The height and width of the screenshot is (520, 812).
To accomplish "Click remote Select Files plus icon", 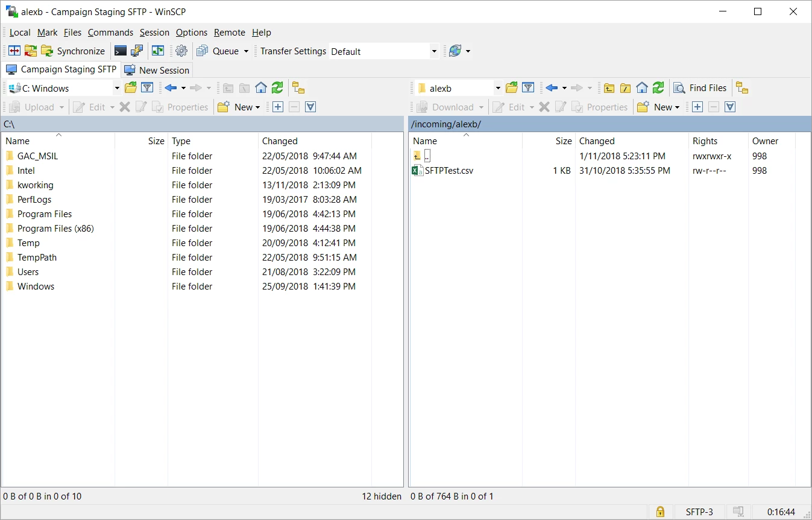I will [x=697, y=107].
